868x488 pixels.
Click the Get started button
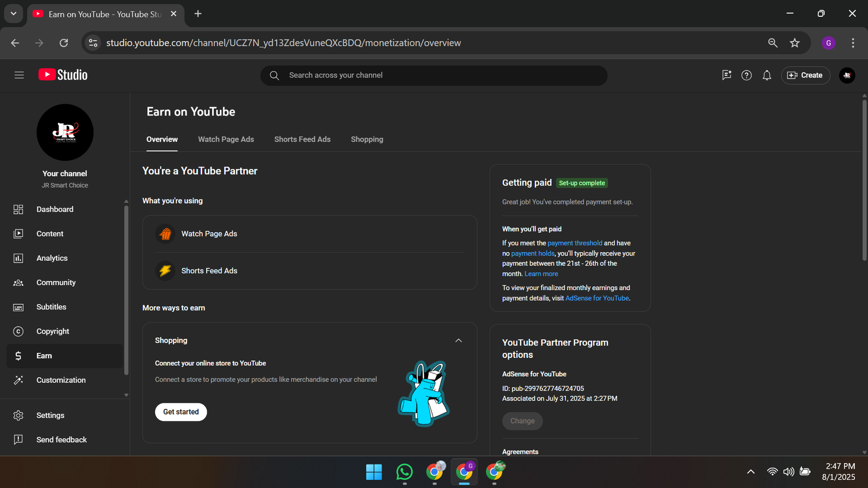tap(181, 412)
